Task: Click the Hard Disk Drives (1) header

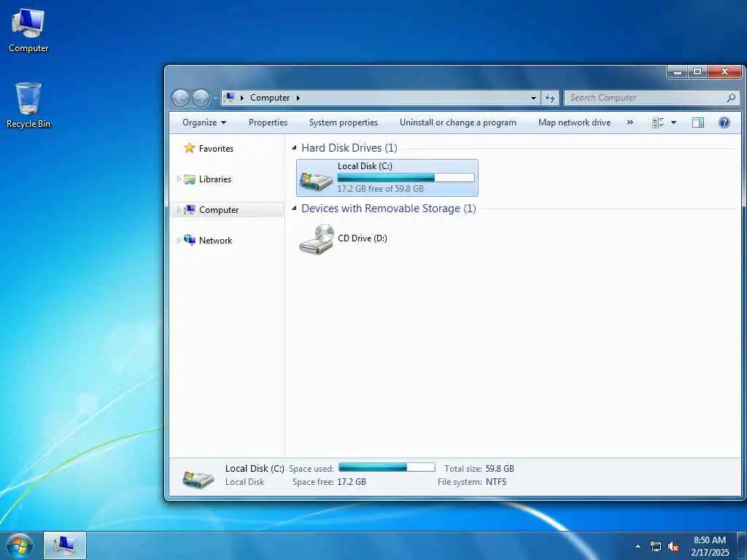Action: pyautogui.click(x=349, y=147)
